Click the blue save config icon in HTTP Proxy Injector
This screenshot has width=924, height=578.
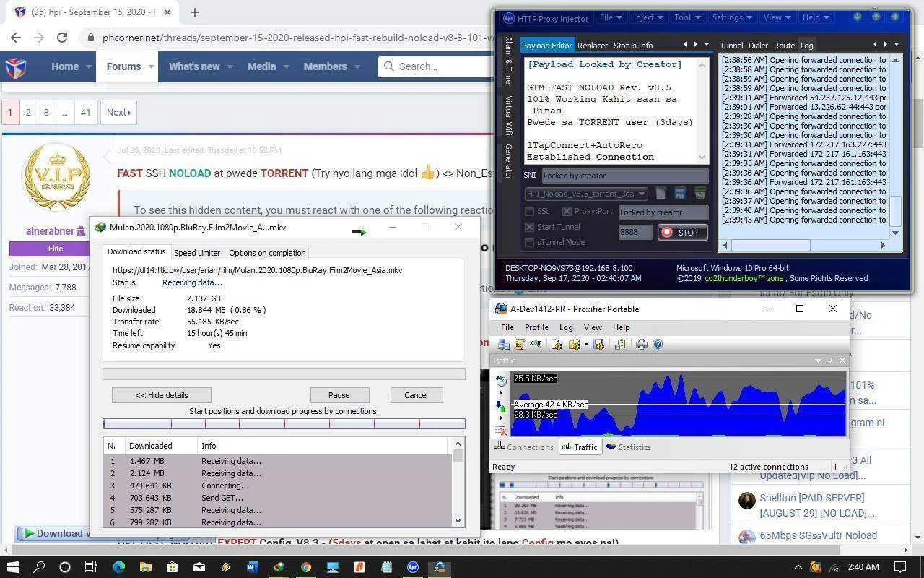[x=680, y=194]
